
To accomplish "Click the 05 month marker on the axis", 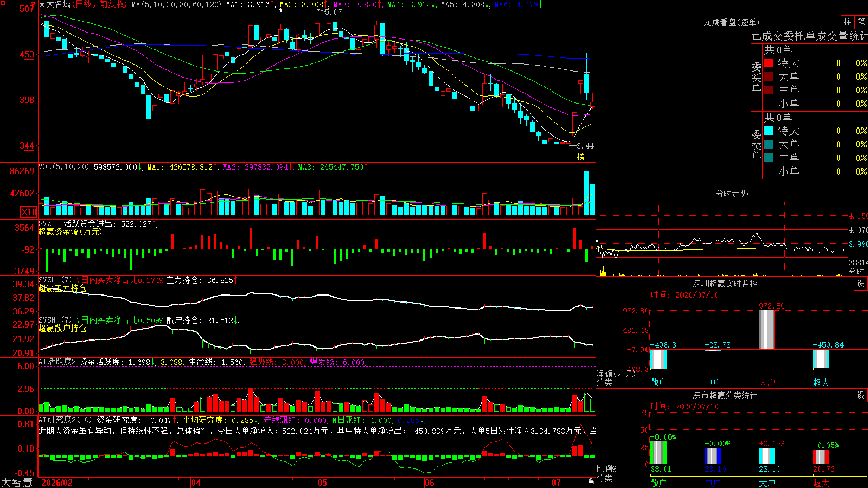I will (322, 483).
